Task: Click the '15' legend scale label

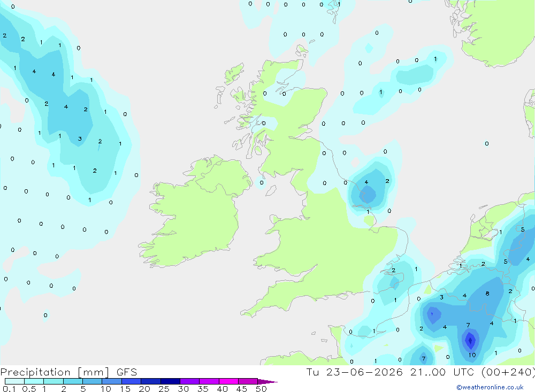Action: coord(125,389)
